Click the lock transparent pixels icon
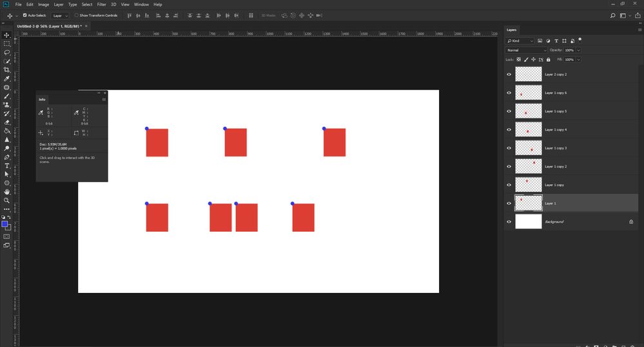This screenshot has width=644, height=347. [519, 59]
